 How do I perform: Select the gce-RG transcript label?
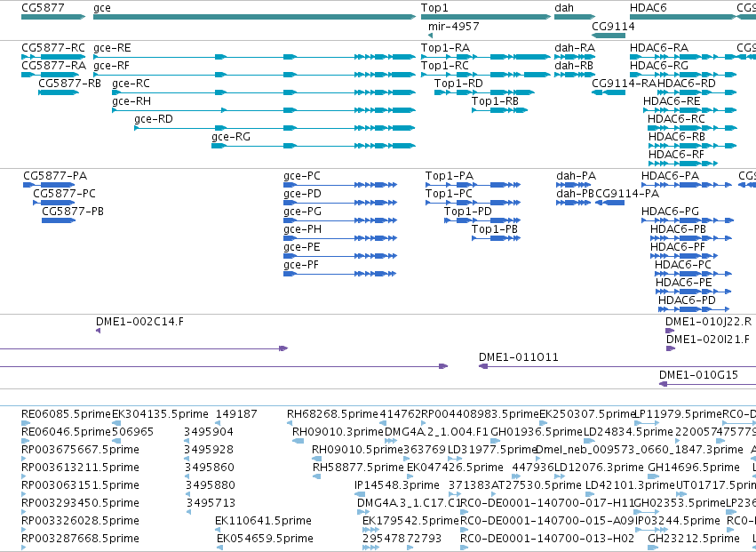pyautogui.click(x=231, y=137)
